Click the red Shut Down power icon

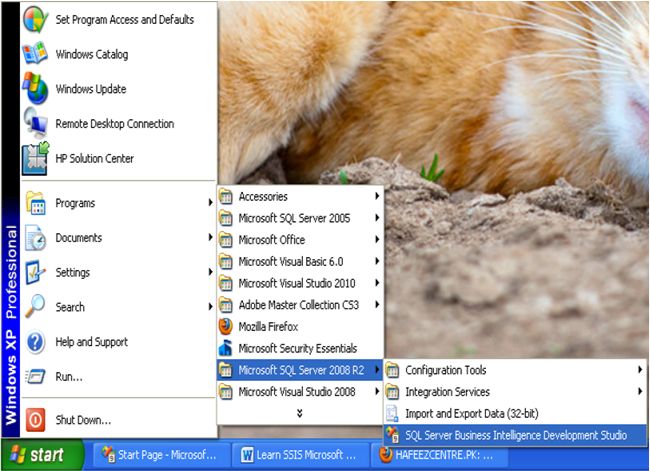click(36, 420)
